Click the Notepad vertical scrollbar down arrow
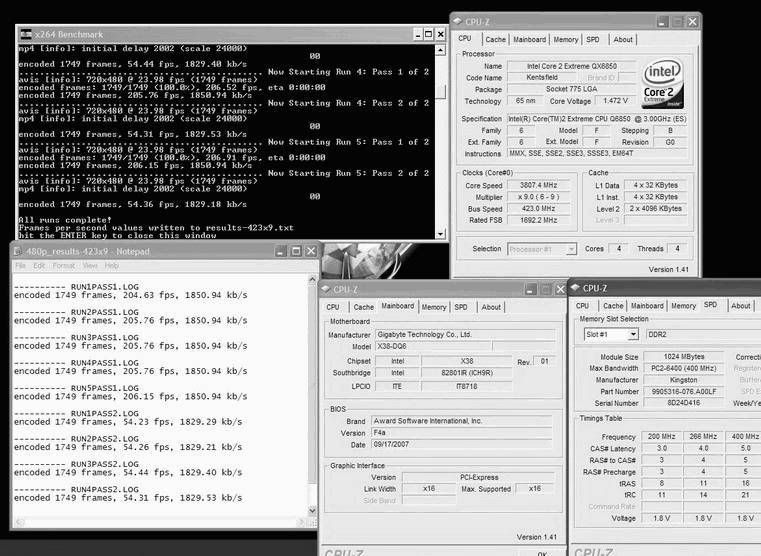 coord(312,510)
